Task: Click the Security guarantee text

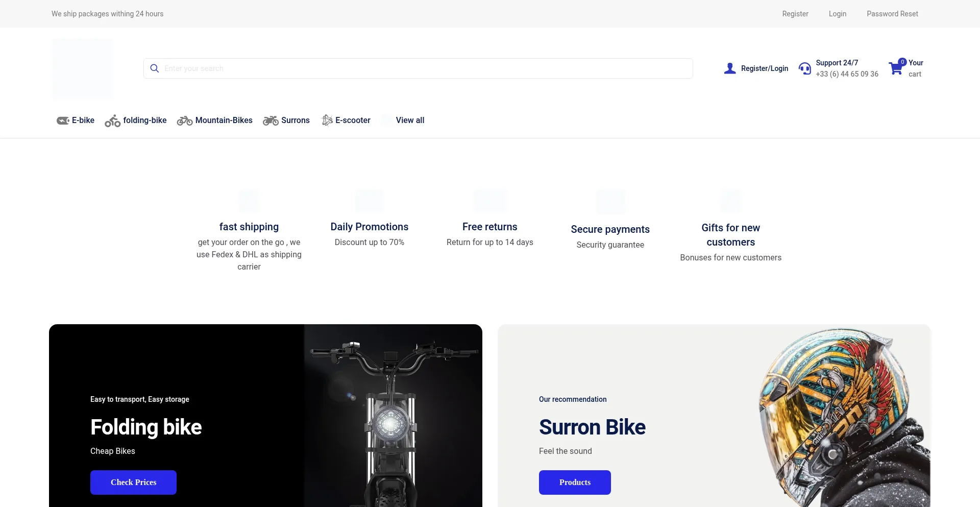Action: (610, 245)
